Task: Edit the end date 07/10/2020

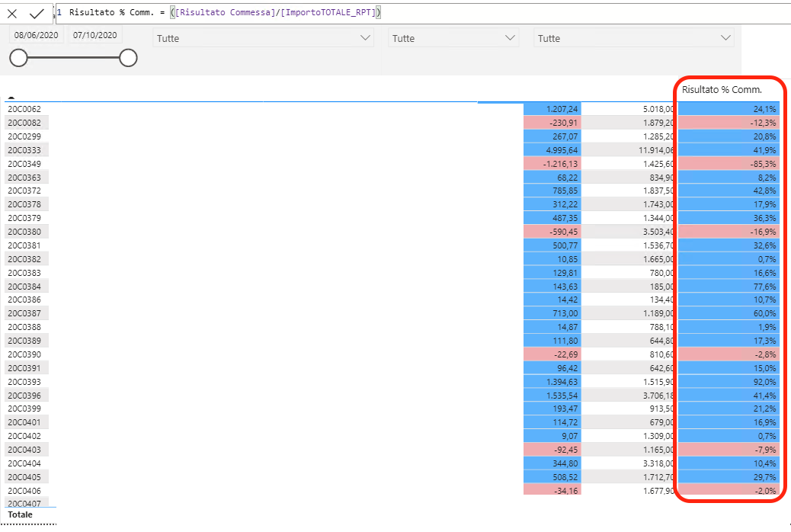Action: [x=94, y=35]
